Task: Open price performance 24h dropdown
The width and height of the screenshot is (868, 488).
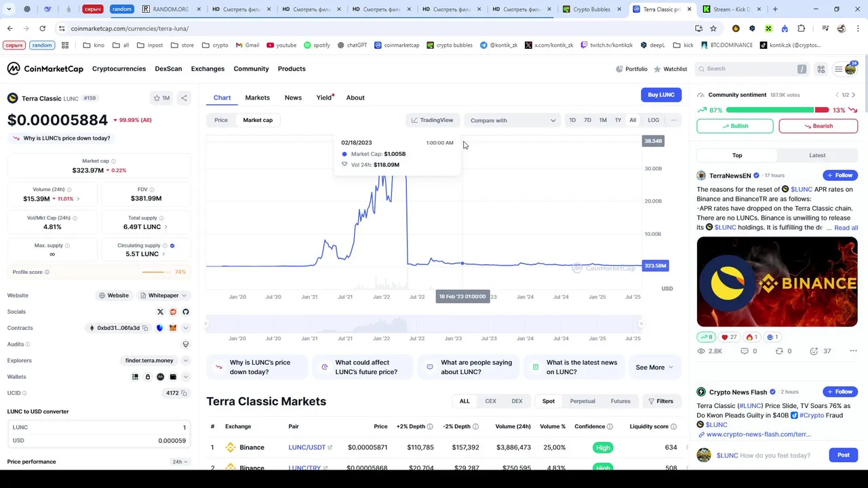Action: click(x=180, y=462)
